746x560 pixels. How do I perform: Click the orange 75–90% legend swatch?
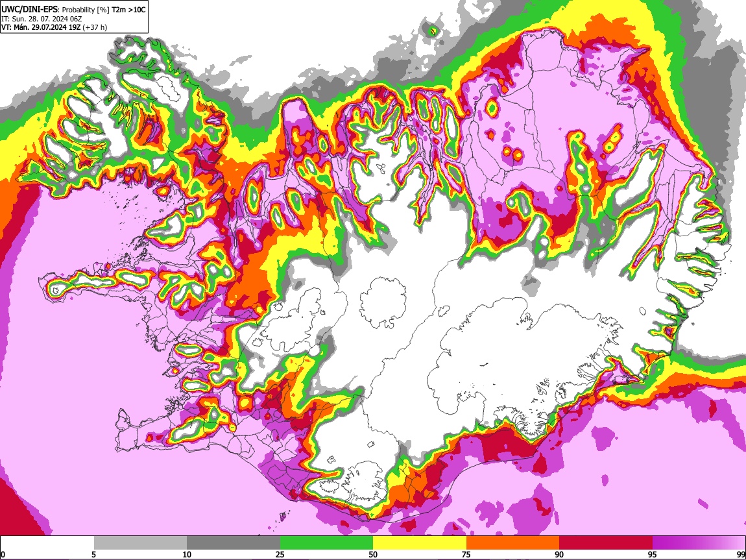[512, 543]
